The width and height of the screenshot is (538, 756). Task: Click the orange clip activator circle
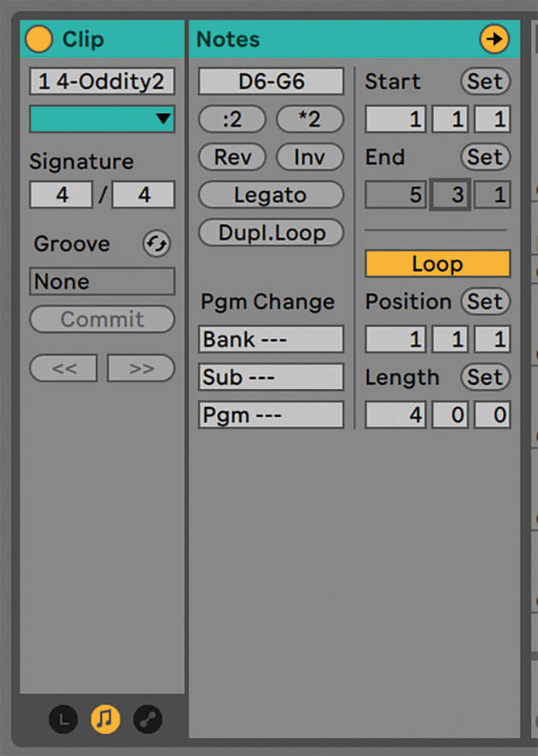coord(39,39)
